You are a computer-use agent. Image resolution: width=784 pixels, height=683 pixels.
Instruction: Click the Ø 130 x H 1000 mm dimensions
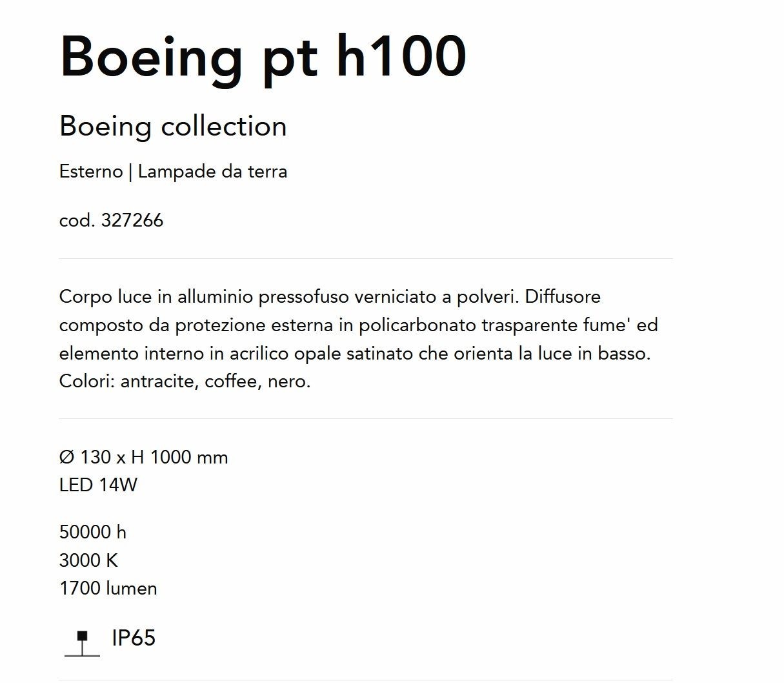pyautogui.click(x=143, y=458)
